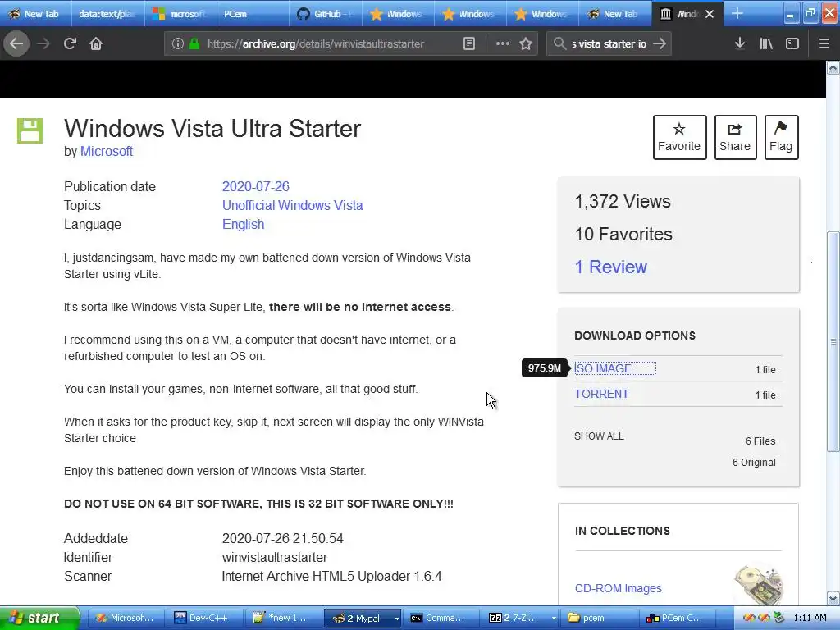Click the winvistaultrastarter identifier value
The height and width of the screenshot is (630, 840).
(275, 558)
